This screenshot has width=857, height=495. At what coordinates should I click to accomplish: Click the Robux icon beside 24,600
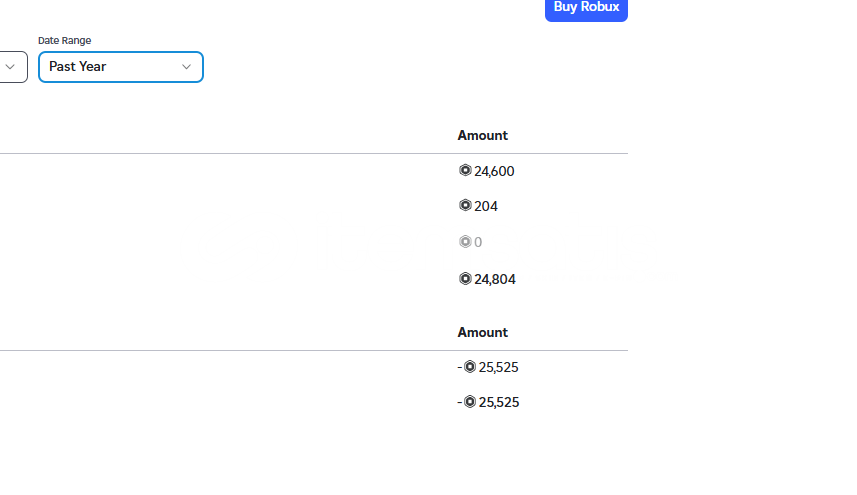pyautogui.click(x=465, y=170)
